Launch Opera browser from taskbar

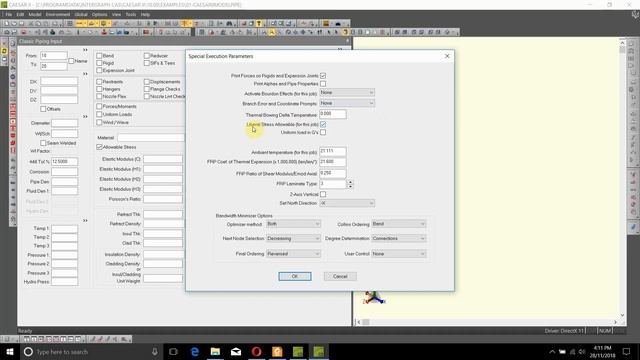256,351
